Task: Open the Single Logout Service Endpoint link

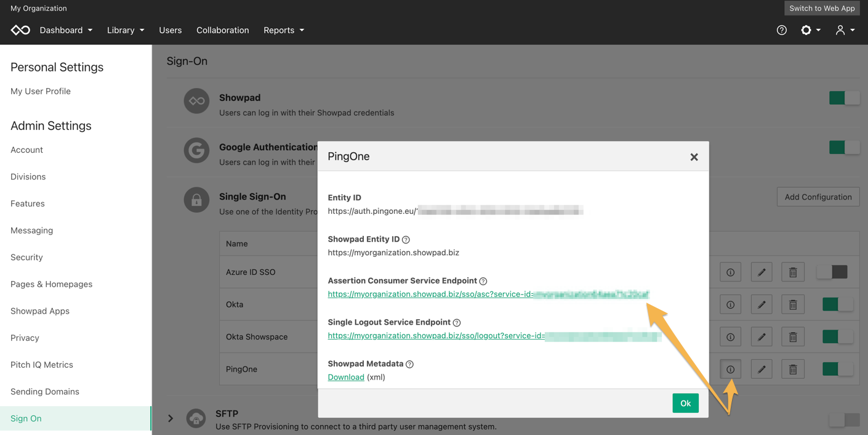Action: coord(495,336)
